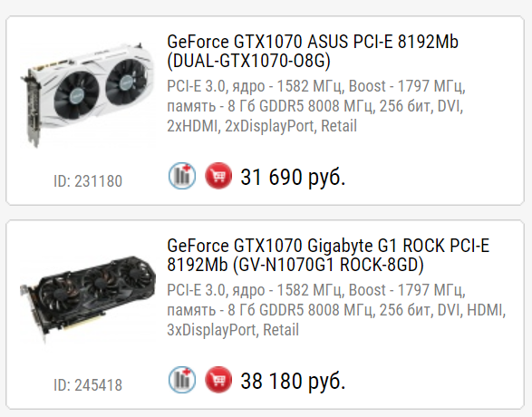532x417 pixels.
Task: Click empty space right of ASUS price
Action: pyautogui.click(x=434, y=177)
